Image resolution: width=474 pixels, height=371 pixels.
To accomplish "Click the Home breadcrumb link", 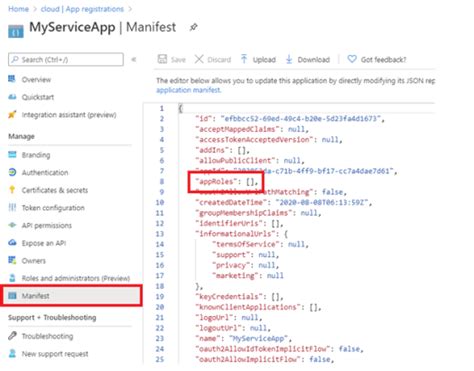I will (18, 9).
